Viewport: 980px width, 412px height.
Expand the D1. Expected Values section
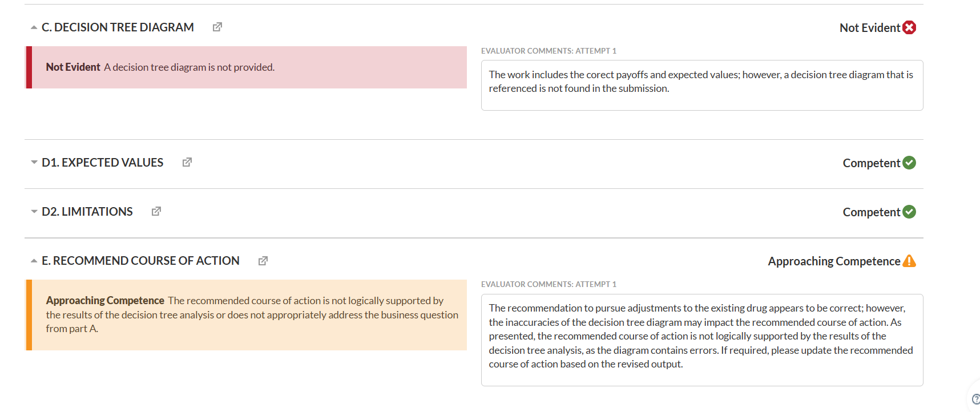coord(34,163)
